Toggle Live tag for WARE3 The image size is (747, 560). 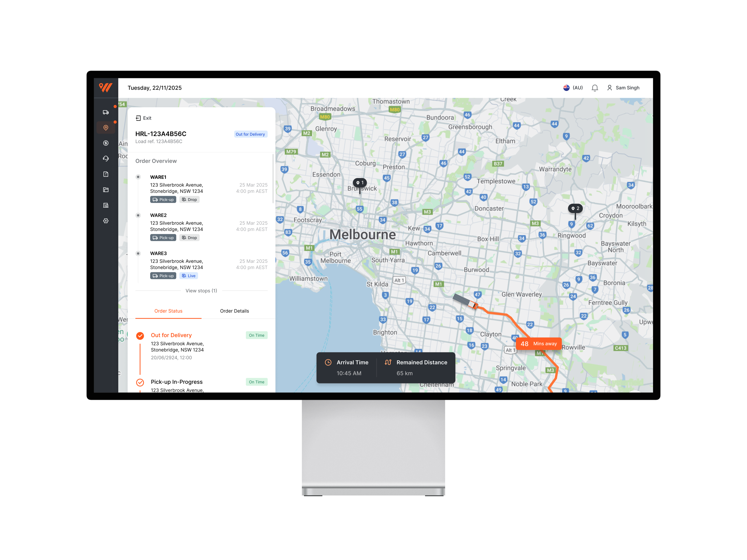[189, 276]
